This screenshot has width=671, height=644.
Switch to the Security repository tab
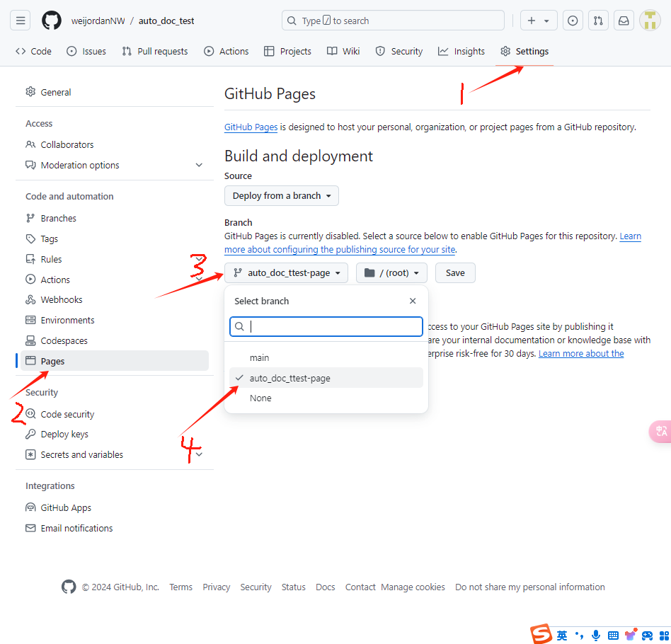(398, 52)
